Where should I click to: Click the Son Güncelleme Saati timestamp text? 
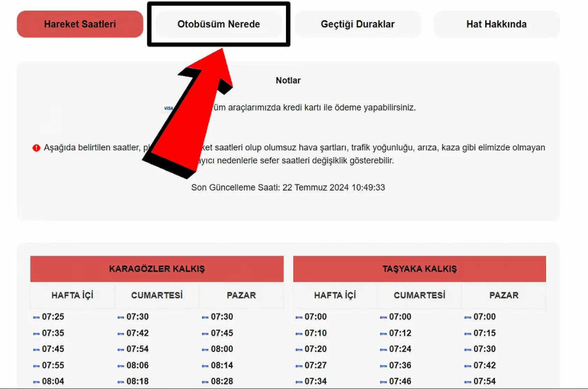click(288, 187)
